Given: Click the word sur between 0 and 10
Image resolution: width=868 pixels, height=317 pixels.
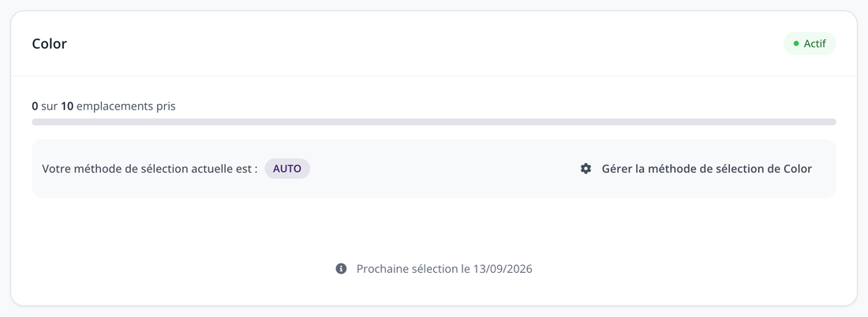Looking at the screenshot, I should coord(50,106).
